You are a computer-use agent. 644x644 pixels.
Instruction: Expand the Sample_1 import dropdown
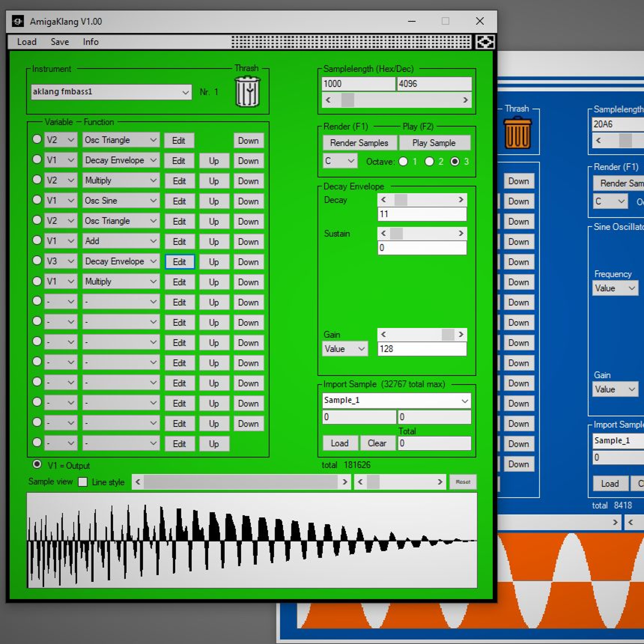(464, 401)
